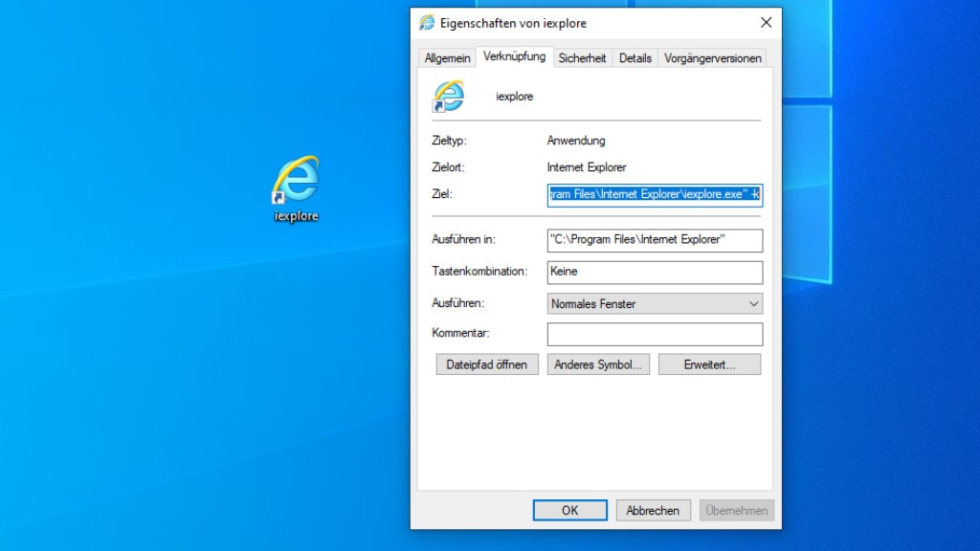Show the Vorgängerversionen tab
This screenshot has width=980, height=551.
(713, 58)
